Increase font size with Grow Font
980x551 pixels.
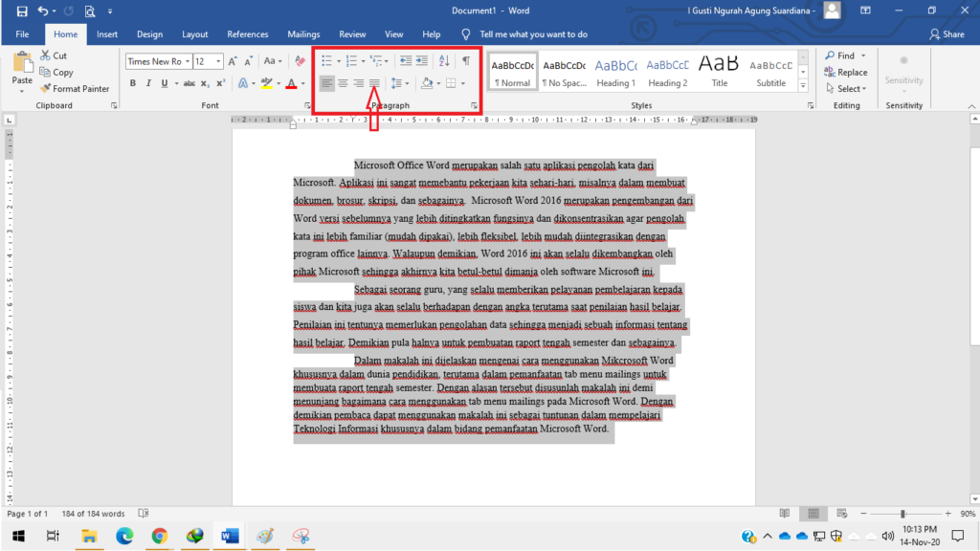(233, 61)
